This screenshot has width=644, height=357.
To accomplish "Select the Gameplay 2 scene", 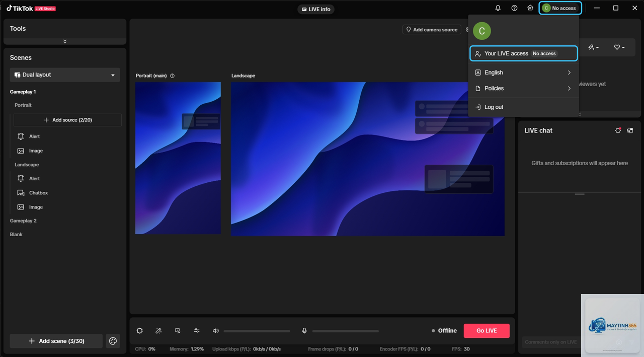I will coord(23,221).
